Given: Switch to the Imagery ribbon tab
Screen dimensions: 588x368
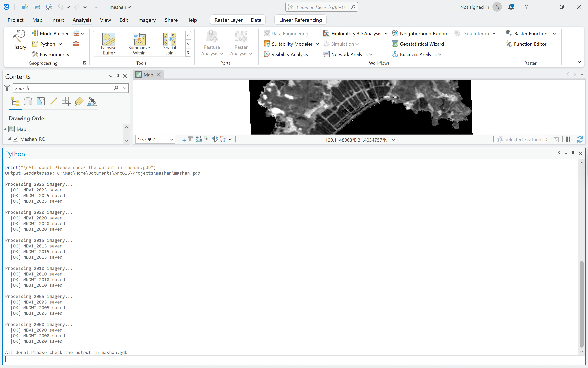Looking at the screenshot, I should coord(146,20).
